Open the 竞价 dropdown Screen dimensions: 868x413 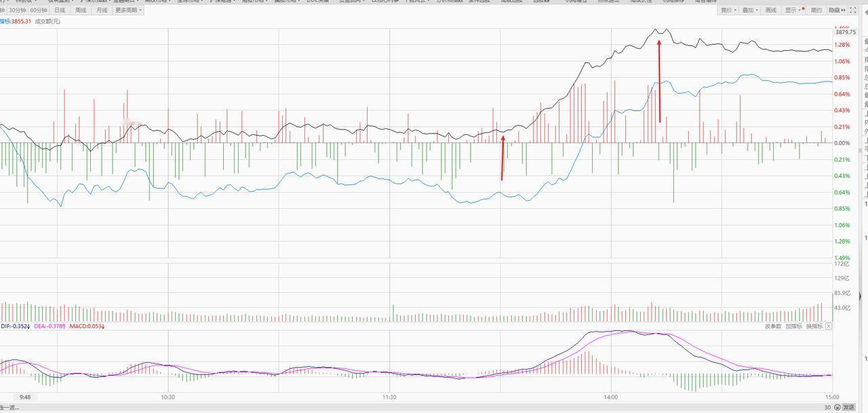(x=728, y=10)
